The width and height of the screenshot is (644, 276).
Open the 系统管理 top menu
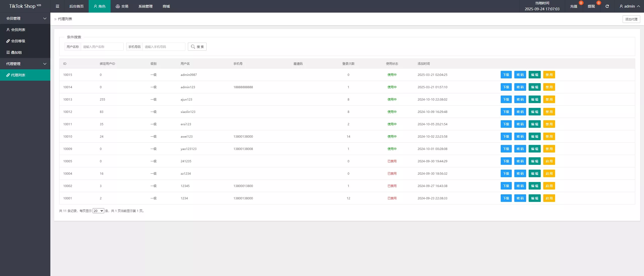click(145, 6)
